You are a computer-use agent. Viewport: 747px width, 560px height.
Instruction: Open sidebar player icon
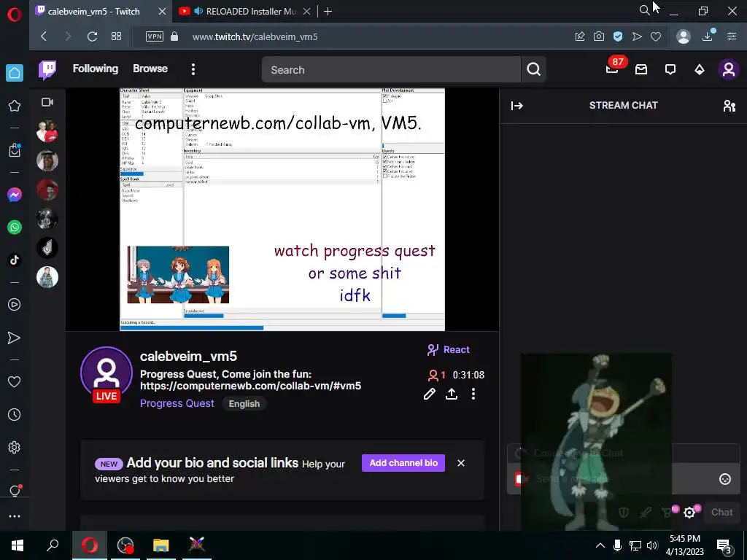[15, 304]
